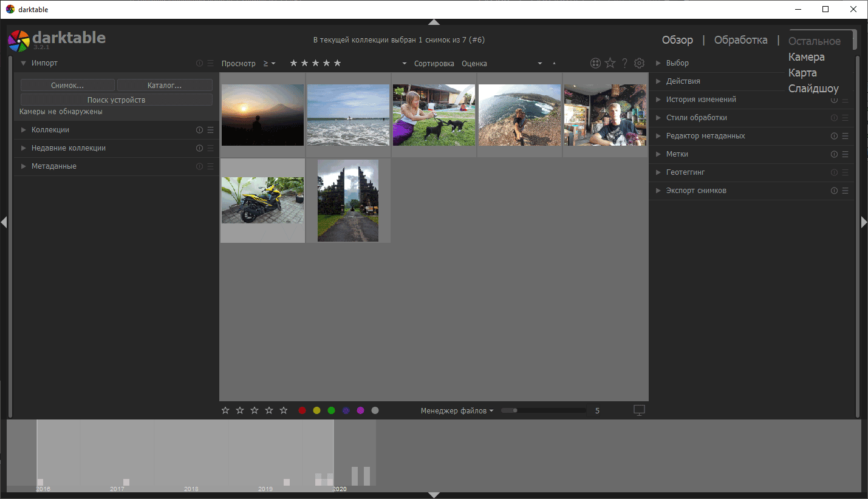
Task: Click the display profile monitor icon
Action: pos(639,410)
